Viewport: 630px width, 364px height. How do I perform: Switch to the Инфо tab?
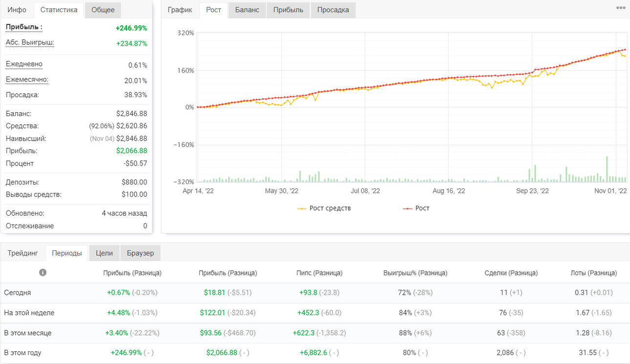pyautogui.click(x=17, y=10)
